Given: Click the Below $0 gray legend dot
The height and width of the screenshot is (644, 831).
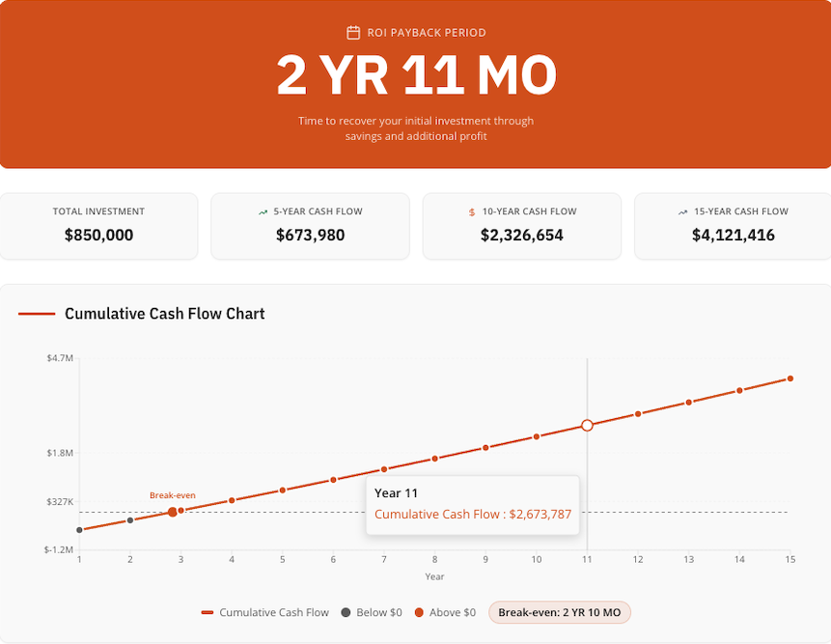Looking at the screenshot, I should tap(346, 613).
